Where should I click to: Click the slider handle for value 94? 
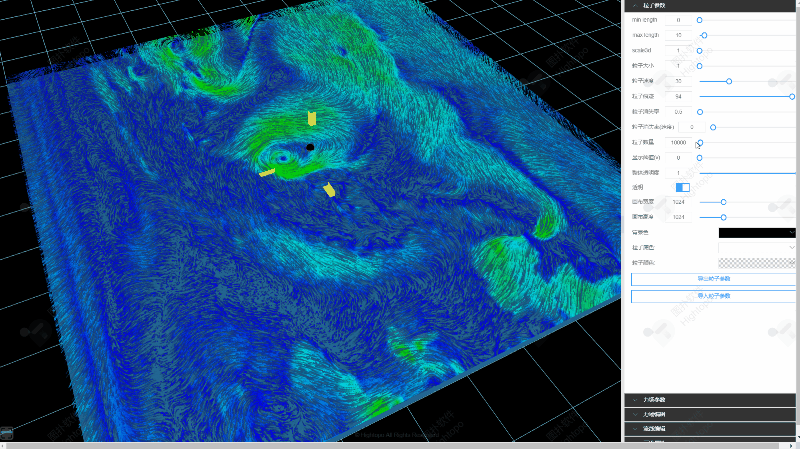click(792, 96)
